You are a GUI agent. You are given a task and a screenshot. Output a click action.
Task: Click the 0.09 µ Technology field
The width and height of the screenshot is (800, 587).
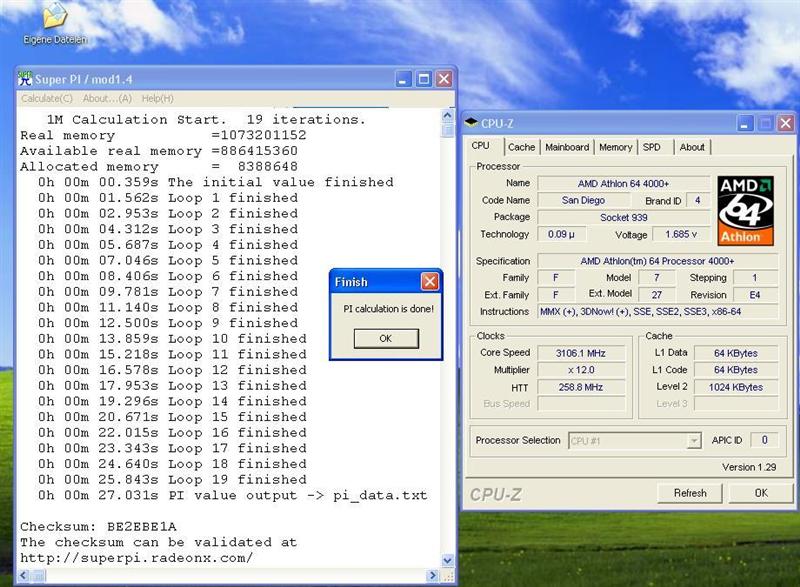pos(561,235)
